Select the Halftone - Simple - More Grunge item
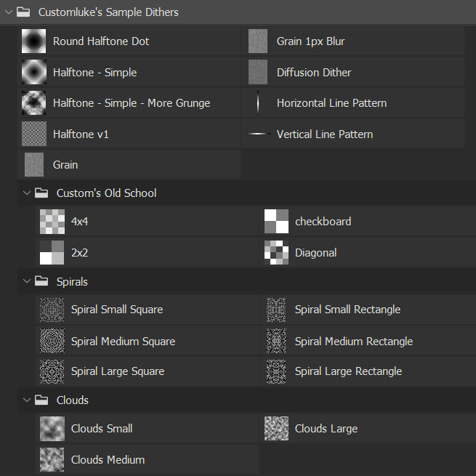 pyautogui.click(x=132, y=103)
